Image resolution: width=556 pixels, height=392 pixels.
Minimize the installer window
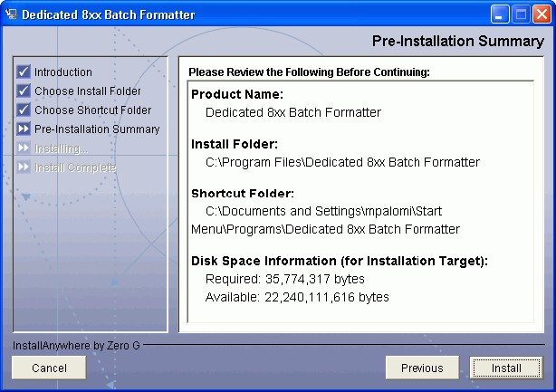pos(500,14)
